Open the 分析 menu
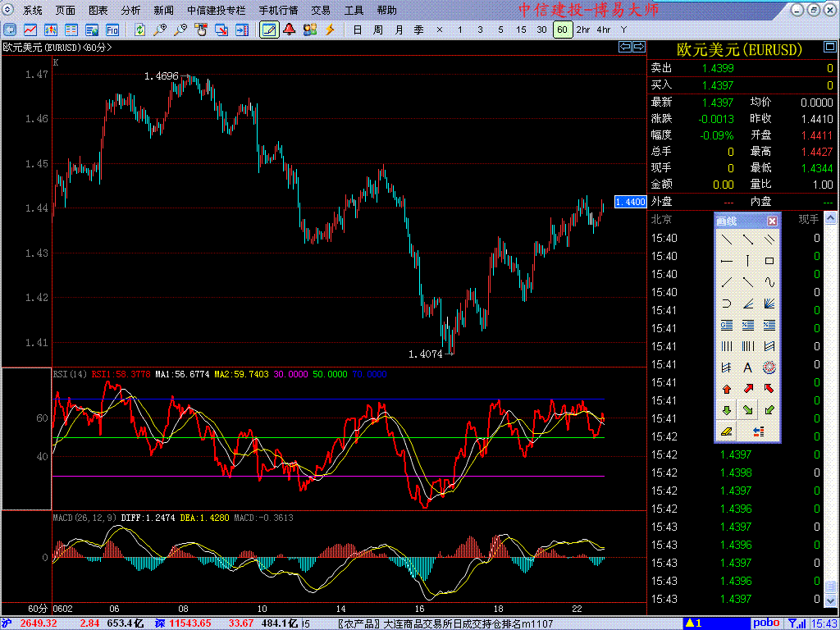 (x=130, y=10)
